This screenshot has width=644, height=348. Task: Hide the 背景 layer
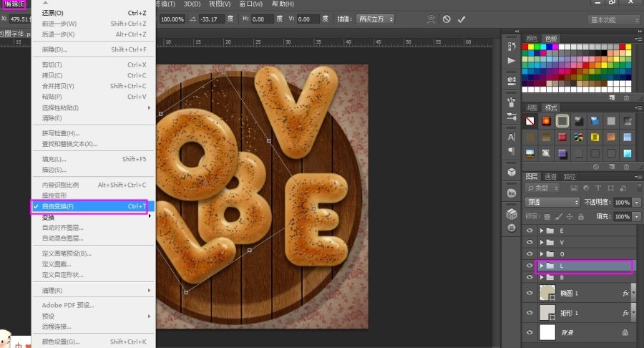(530, 332)
